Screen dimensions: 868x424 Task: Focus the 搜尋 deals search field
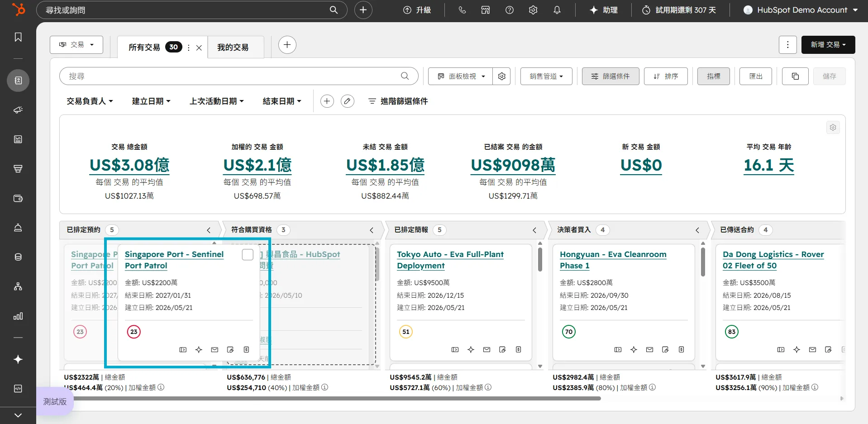pyautogui.click(x=238, y=76)
